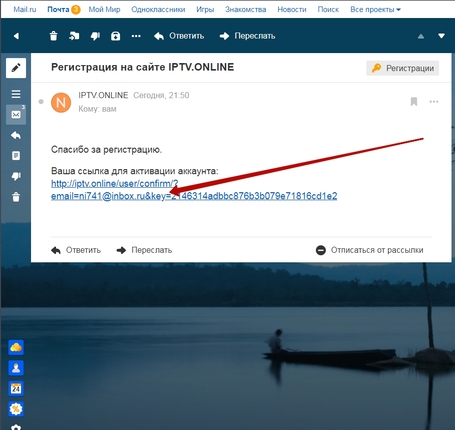This screenshot has height=430, width=455.
Task: Open the three-dots more menu in top toolbar
Action: [136, 36]
